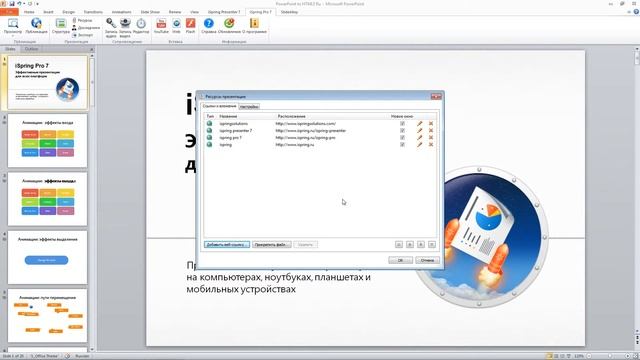Image resolution: width=640 pixels, height=360 pixels.
Task: Switch to the Transitions ribbon tab
Action: click(93, 12)
